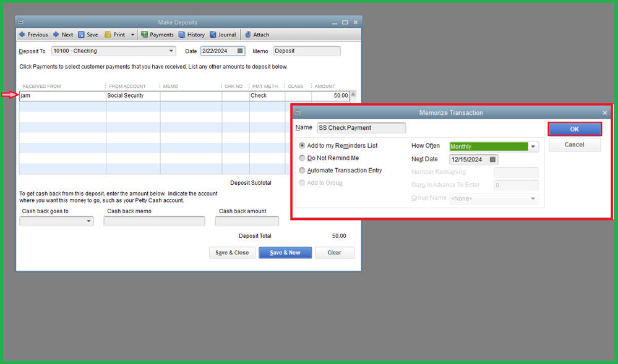Click the AMOUNT column header

tap(324, 87)
